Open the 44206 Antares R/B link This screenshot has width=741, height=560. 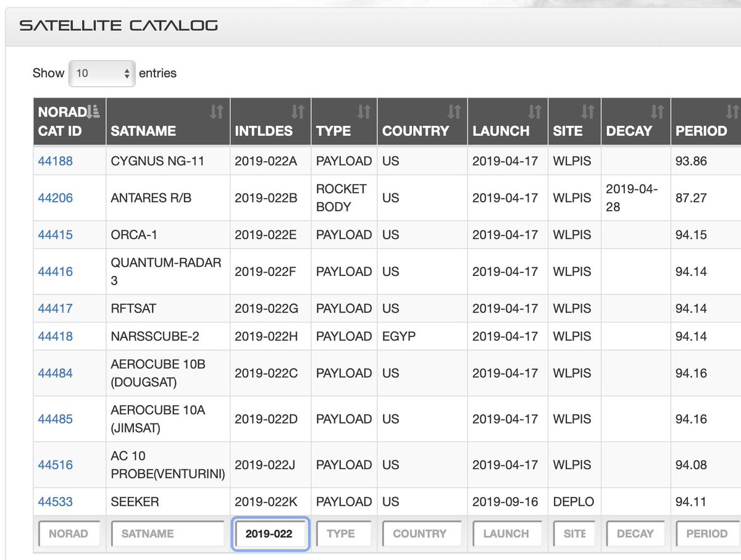point(55,198)
